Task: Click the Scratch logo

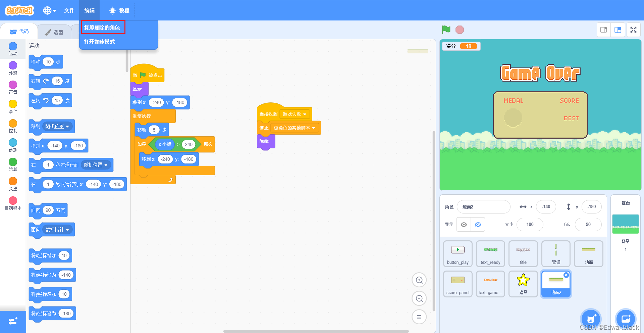Action: click(19, 10)
